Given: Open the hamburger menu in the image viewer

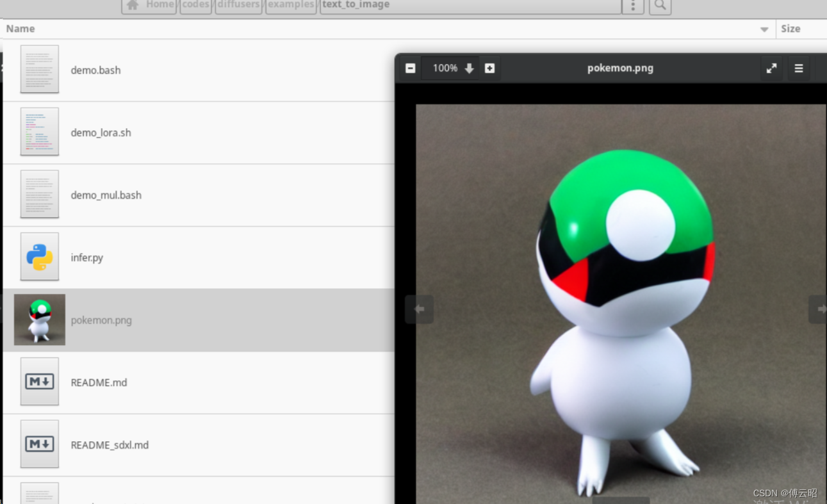Looking at the screenshot, I should point(799,68).
